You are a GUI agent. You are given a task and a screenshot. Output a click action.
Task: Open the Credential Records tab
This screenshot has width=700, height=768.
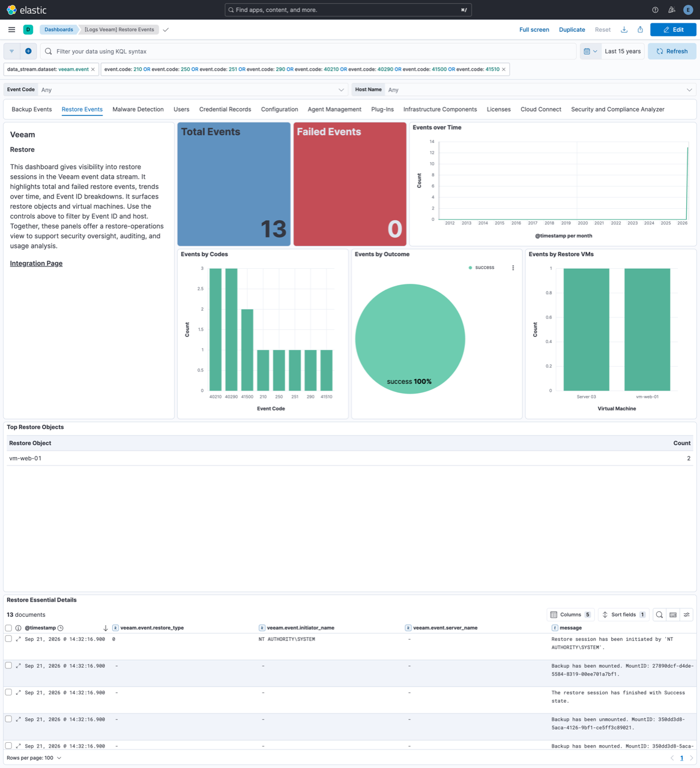[x=225, y=109]
